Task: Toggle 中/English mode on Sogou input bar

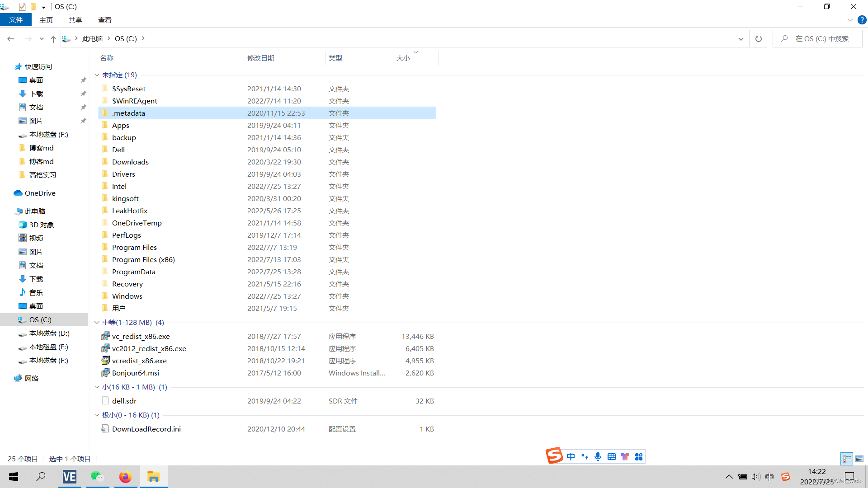Action: pos(571,456)
